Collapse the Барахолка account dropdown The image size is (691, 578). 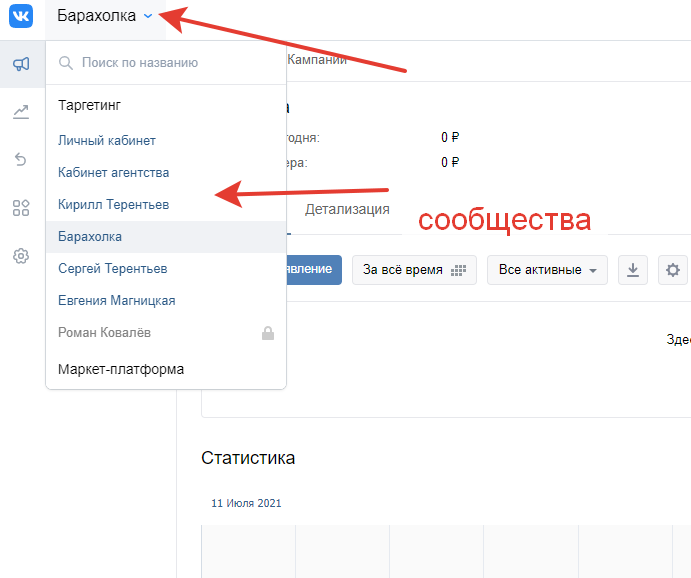pos(105,16)
